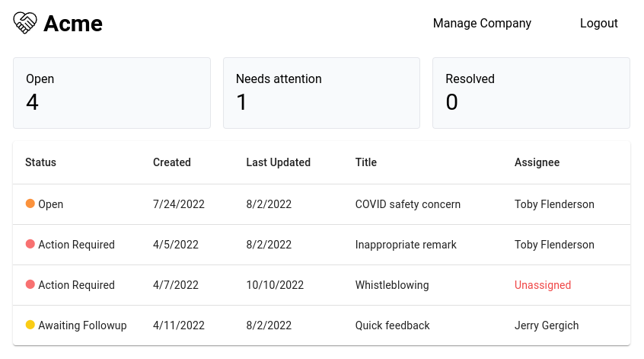Viewport: 644px width, 359px height.
Task: Click assignee Jerry Gergich
Action: pyautogui.click(x=547, y=325)
